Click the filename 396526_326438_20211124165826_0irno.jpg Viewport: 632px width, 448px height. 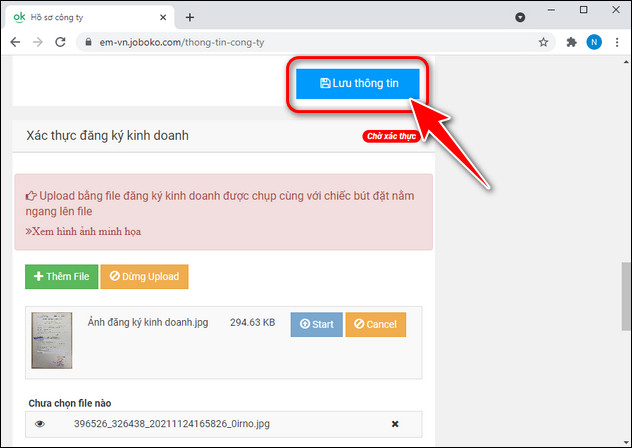[172, 424]
